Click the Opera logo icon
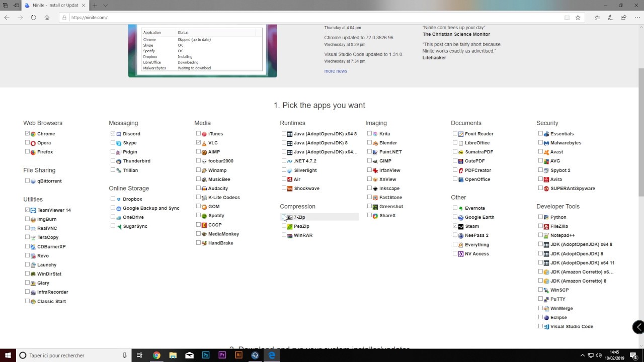Image resolution: width=644 pixels, height=362 pixels. coord(33,143)
